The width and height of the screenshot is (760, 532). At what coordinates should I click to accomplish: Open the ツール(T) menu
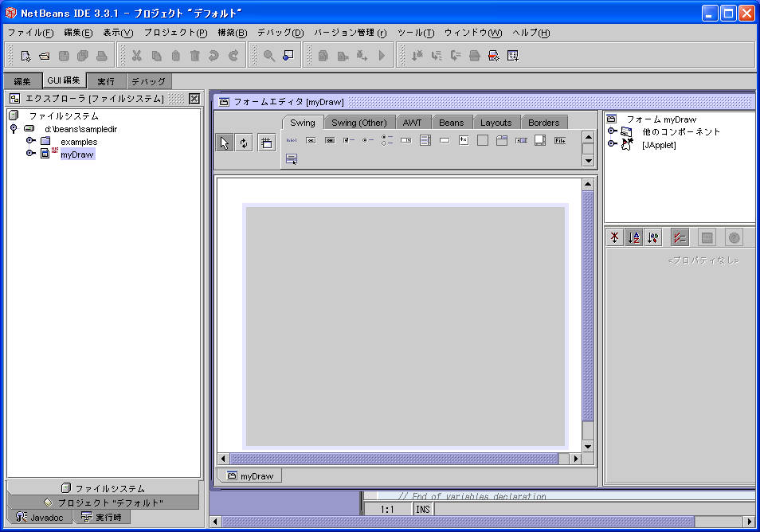[416, 33]
